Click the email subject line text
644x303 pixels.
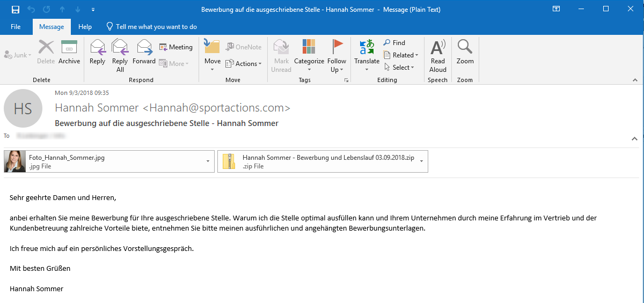pyautogui.click(x=166, y=123)
